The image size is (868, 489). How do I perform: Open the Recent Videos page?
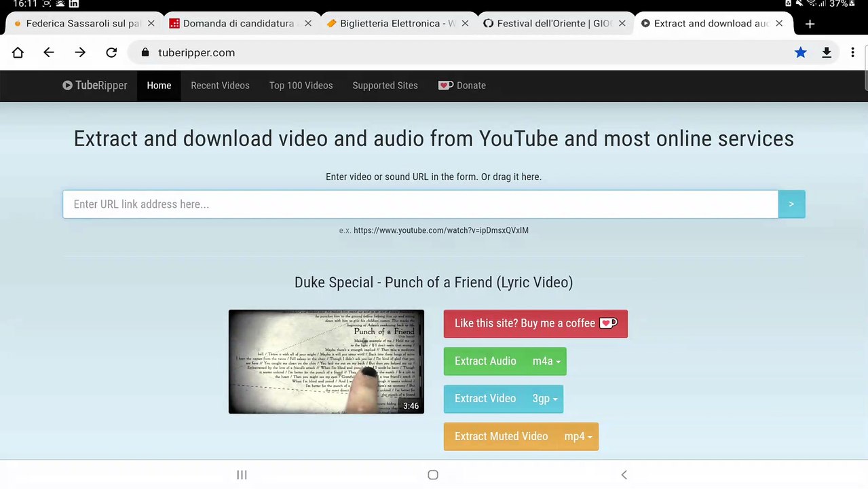220,86
